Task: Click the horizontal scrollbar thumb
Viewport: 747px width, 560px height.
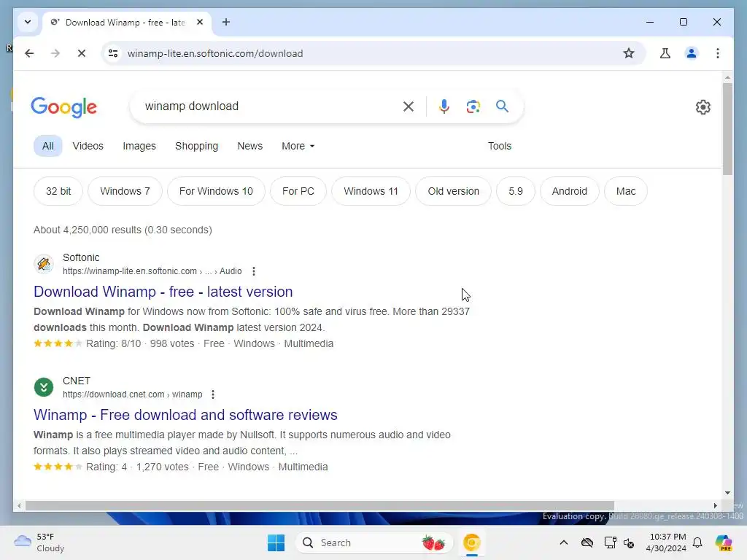Action: click(x=320, y=505)
